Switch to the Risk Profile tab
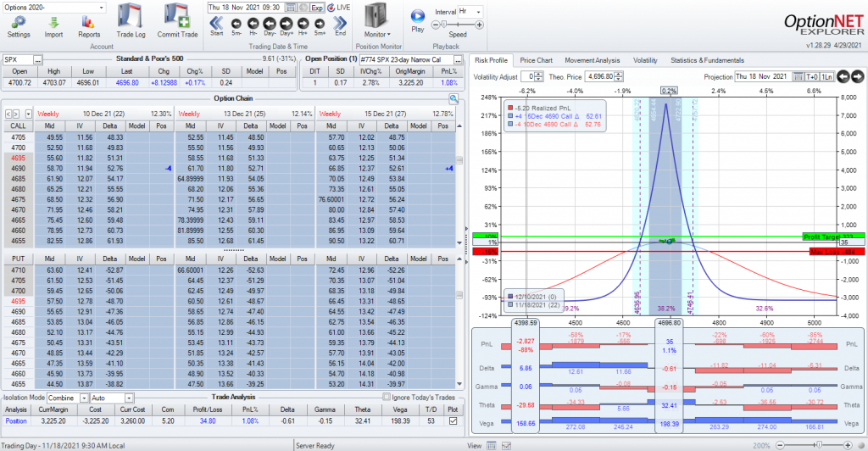The image size is (868, 451). 491,60
